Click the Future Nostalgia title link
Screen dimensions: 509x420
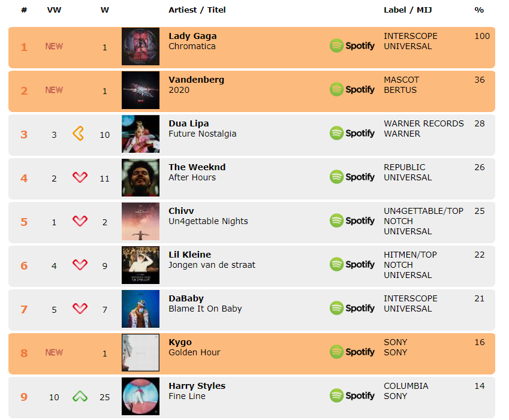tap(202, 134)
